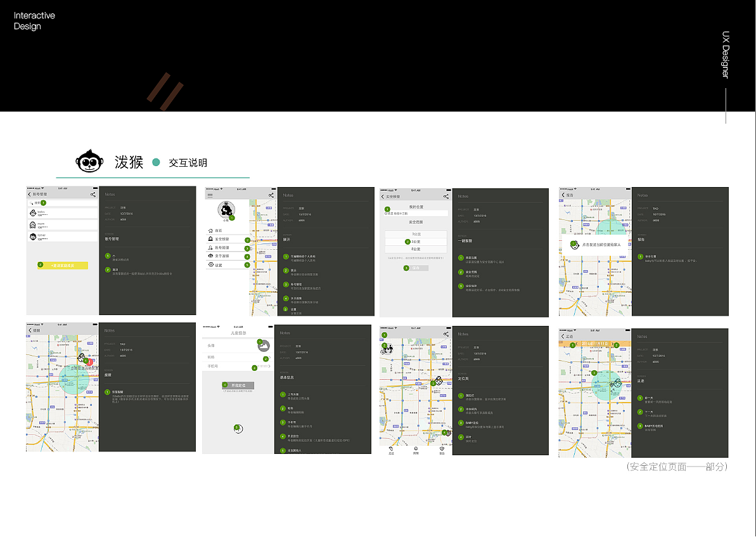756x537 pixels.
Task: Click the mom avatar icon in account list
Action: click(33, 225)
